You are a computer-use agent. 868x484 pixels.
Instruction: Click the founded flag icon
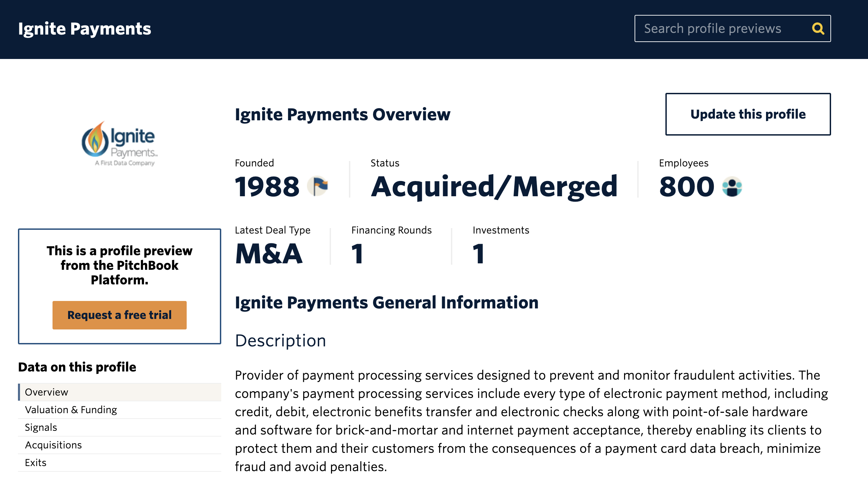click(x=317, y=186)
